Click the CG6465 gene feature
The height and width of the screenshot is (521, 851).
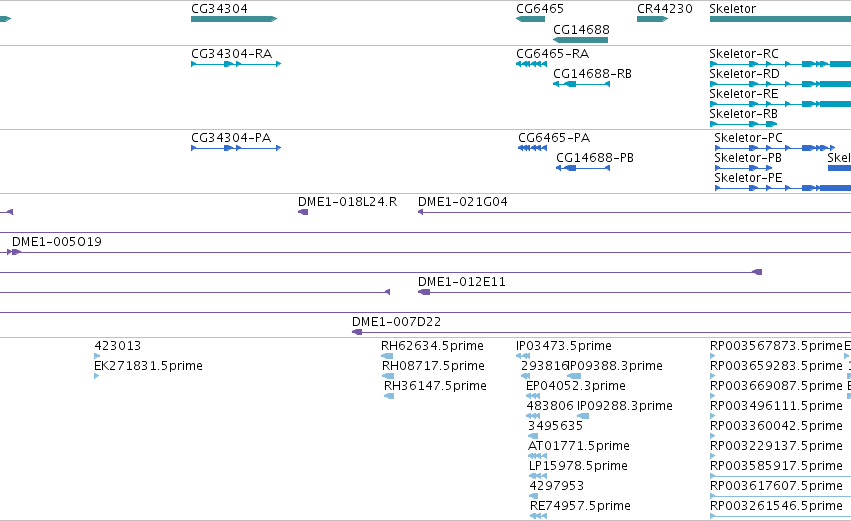(530, 19)
